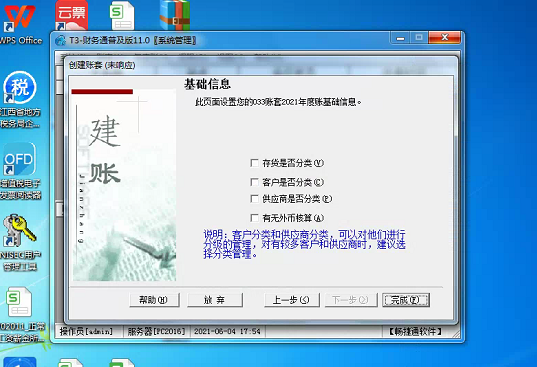The width and height of the screenshot is (537, 367).
Task: Click the 建账 wizard illustration
Action: (124, 185)
